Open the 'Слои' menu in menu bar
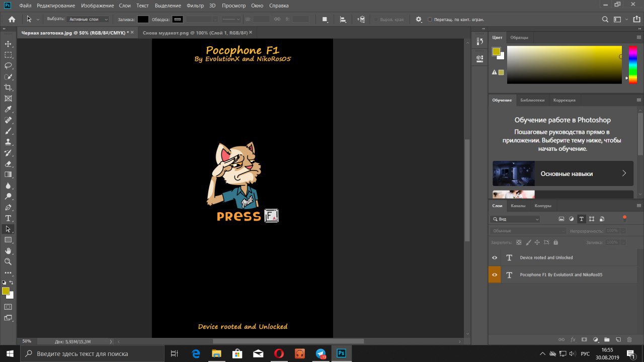The height and width of the screenshot is (362, 644). click(x=125, y=6)
